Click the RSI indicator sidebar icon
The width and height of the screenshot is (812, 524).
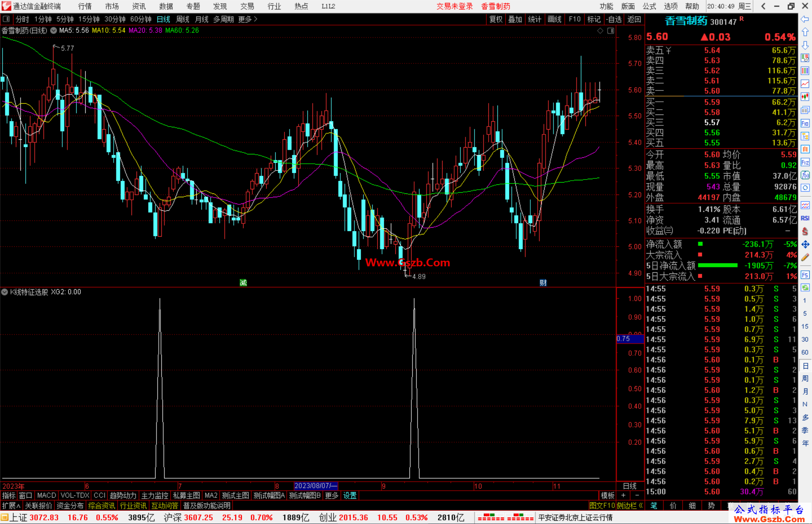pyautogui.click(x=805, y=218)
